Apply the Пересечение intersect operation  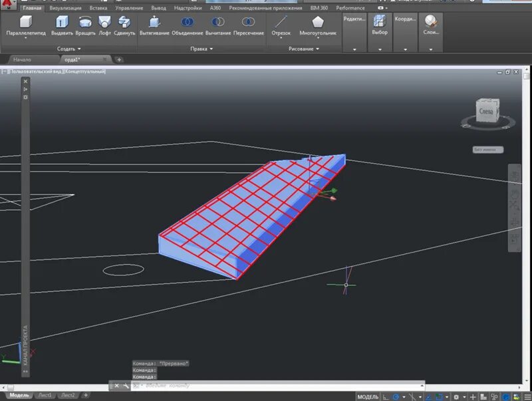(x=248, y=25)
